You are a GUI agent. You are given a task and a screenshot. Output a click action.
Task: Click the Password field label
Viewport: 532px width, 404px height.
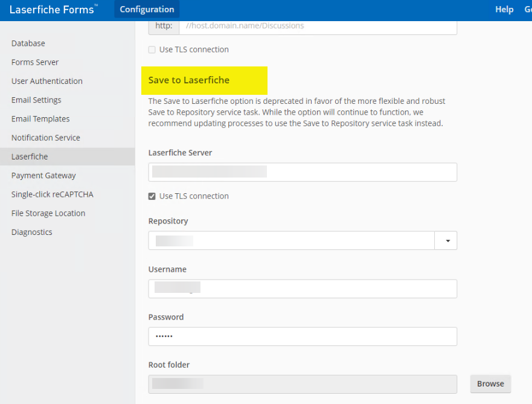(166, 317)
